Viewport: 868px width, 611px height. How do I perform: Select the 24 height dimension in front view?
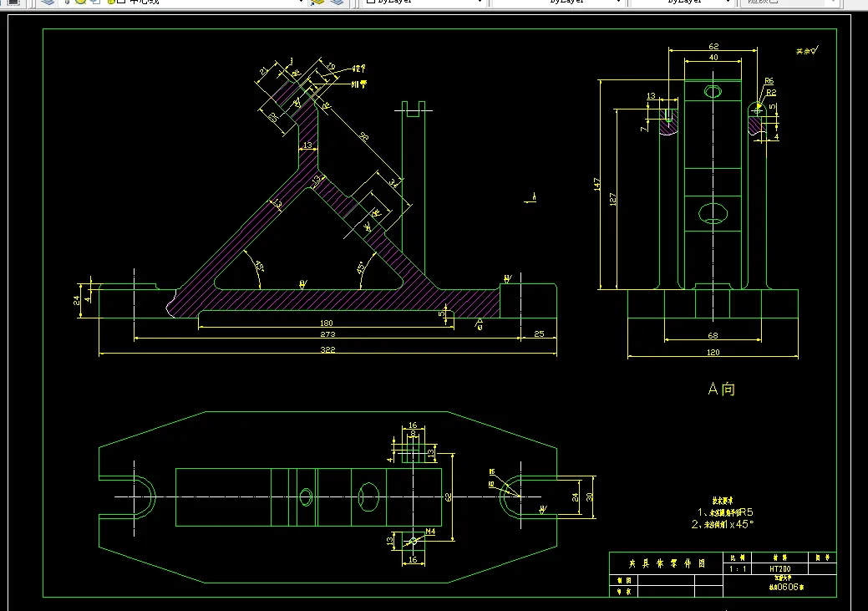77,300
